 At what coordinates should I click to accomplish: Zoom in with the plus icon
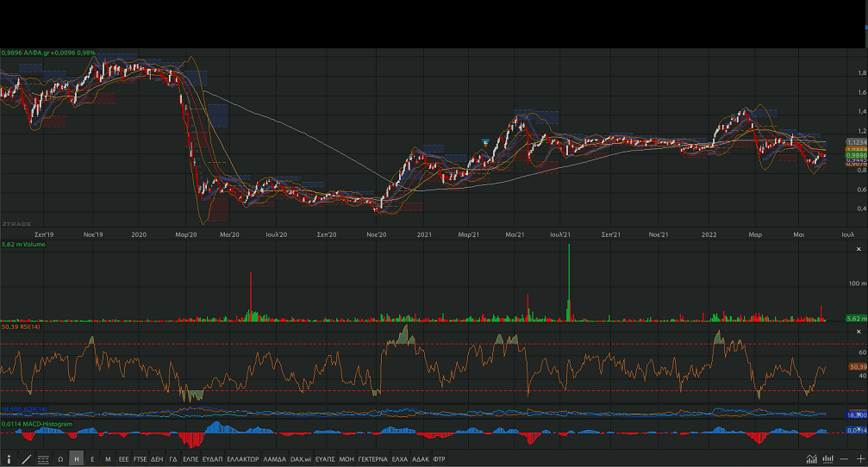pyautogui.click(x=859, y=458)
